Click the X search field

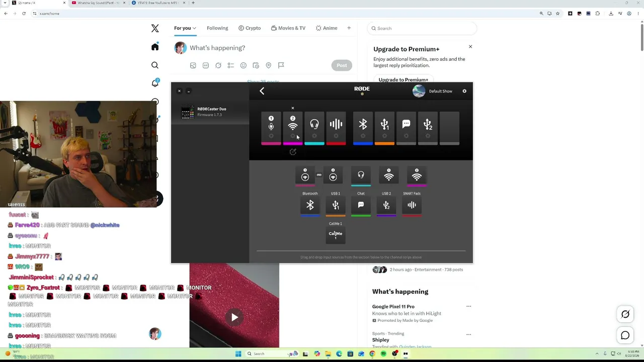(422, 28)
